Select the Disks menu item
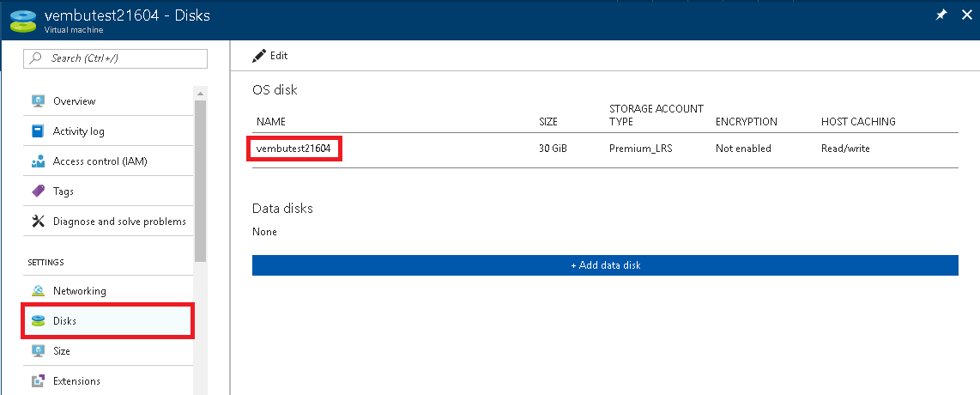The image size is (980, 395). (x=108, y=320)
